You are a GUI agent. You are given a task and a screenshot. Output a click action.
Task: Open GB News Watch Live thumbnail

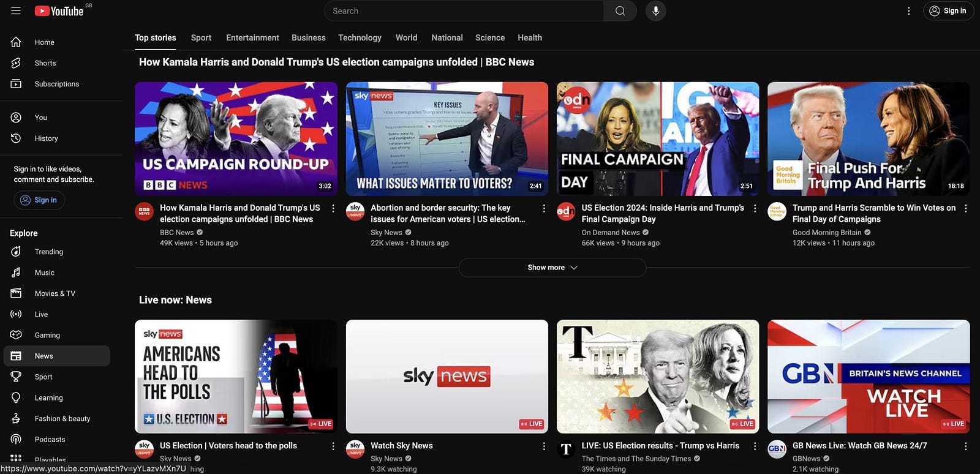pos(869,377)
